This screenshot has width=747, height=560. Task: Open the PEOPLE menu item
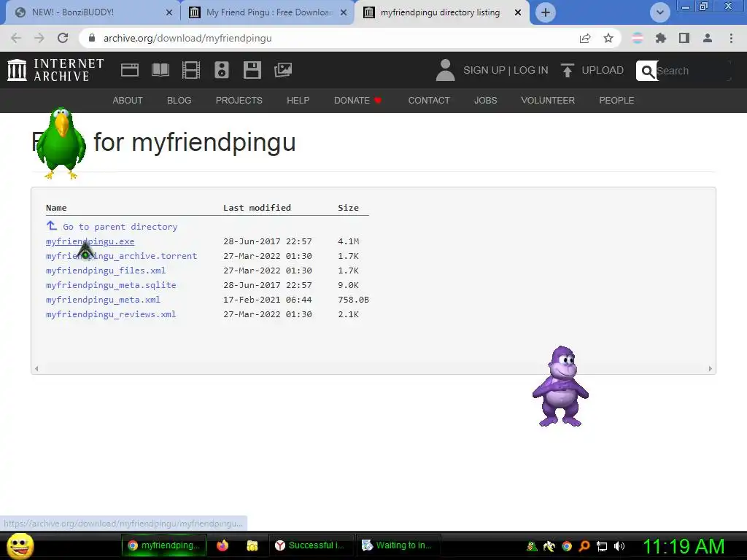click(616, 101)
